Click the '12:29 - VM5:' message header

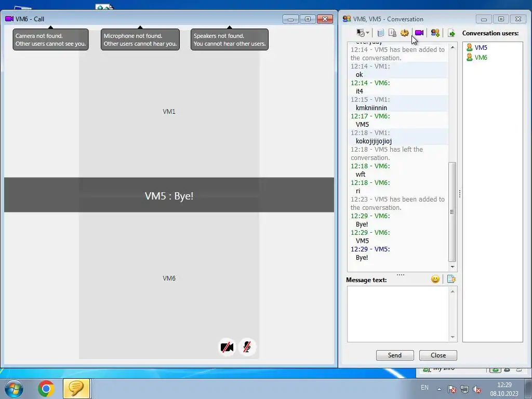[370, 249]
